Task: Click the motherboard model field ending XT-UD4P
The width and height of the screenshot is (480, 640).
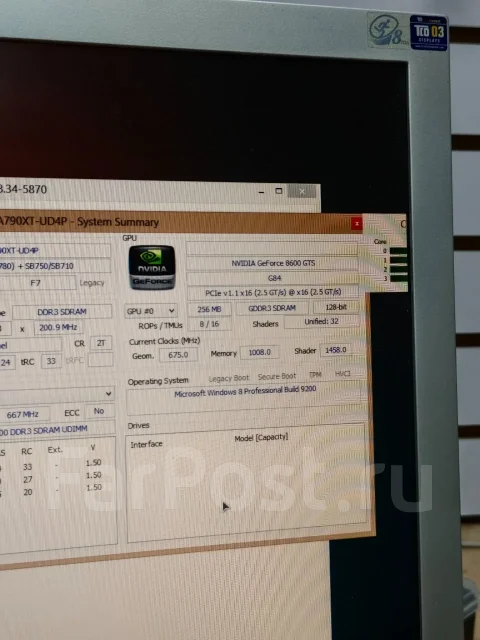Action: click(55, 250)
